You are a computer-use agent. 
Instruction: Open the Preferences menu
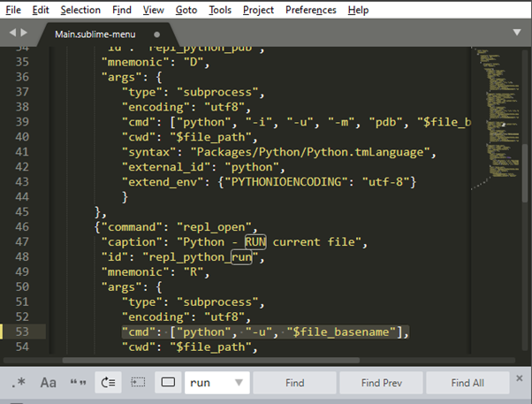pos(311,10)
